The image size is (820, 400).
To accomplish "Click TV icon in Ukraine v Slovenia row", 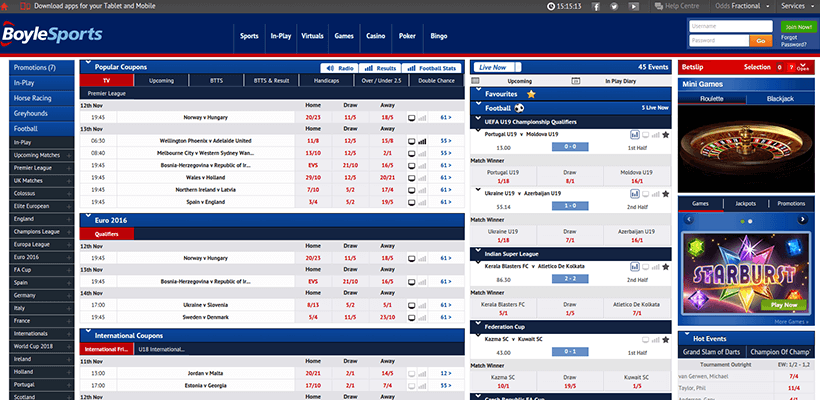I will 412,305.
